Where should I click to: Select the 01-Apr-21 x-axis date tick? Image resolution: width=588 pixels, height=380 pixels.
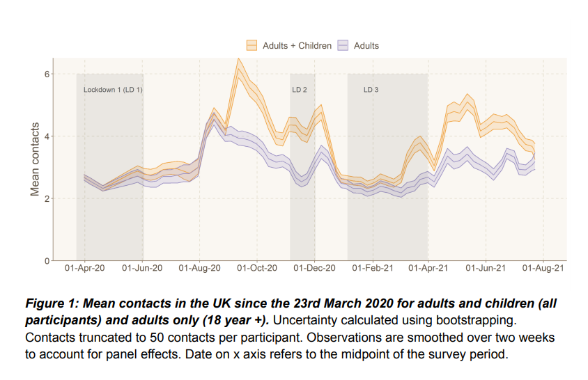(x=427, y=267)
